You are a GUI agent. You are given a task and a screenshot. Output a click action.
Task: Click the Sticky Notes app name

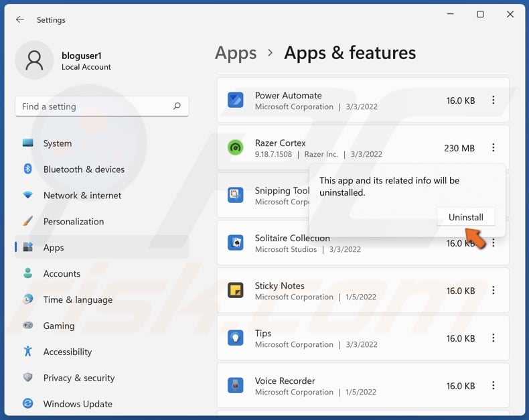[x=280, y=285]
